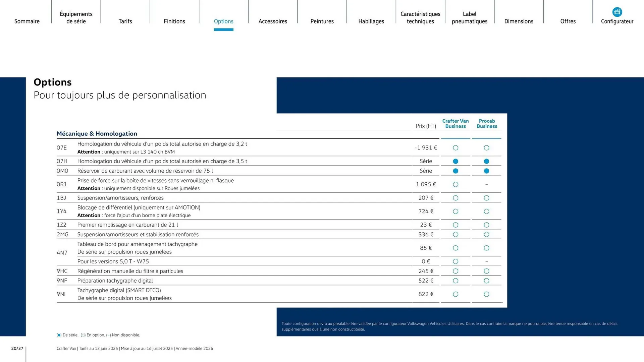The width and height of the screenshot is (644, 362).
Task: Click the Crafter Van Business column header
Action: pyautogui.click(x=455, y=123)
